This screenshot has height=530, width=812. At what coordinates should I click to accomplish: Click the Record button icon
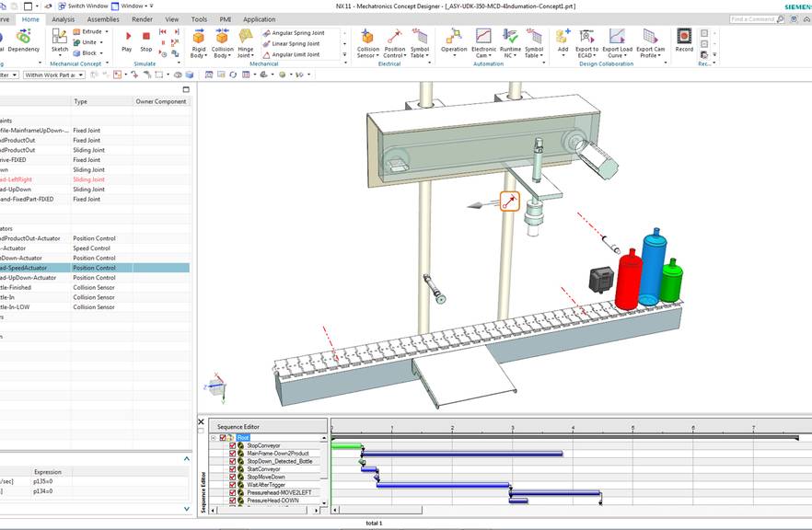pyautogui.click(x=684, y=37)
